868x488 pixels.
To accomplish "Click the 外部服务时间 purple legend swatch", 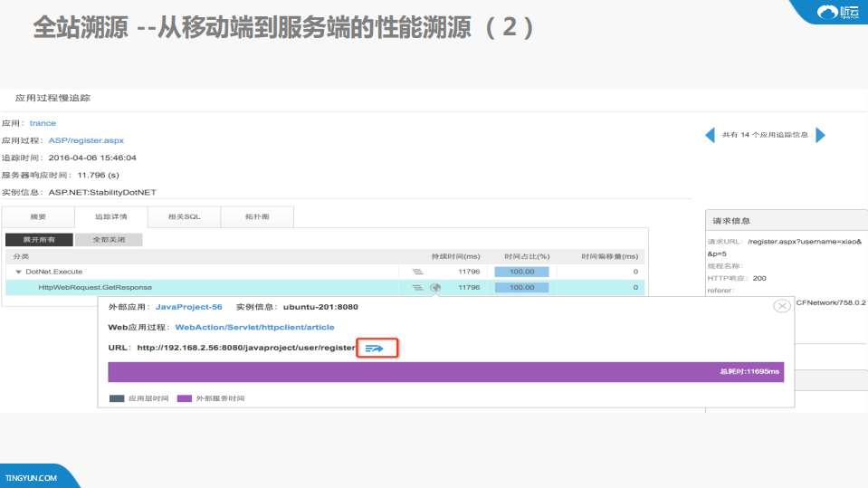I will tap(185, 398).
